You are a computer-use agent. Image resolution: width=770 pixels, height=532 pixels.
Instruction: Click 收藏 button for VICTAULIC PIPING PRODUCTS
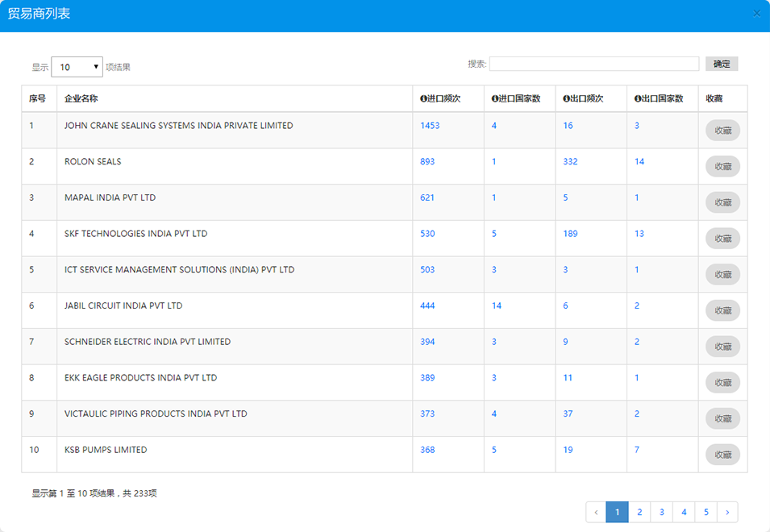pyautogui.click(x=723, y=418)
